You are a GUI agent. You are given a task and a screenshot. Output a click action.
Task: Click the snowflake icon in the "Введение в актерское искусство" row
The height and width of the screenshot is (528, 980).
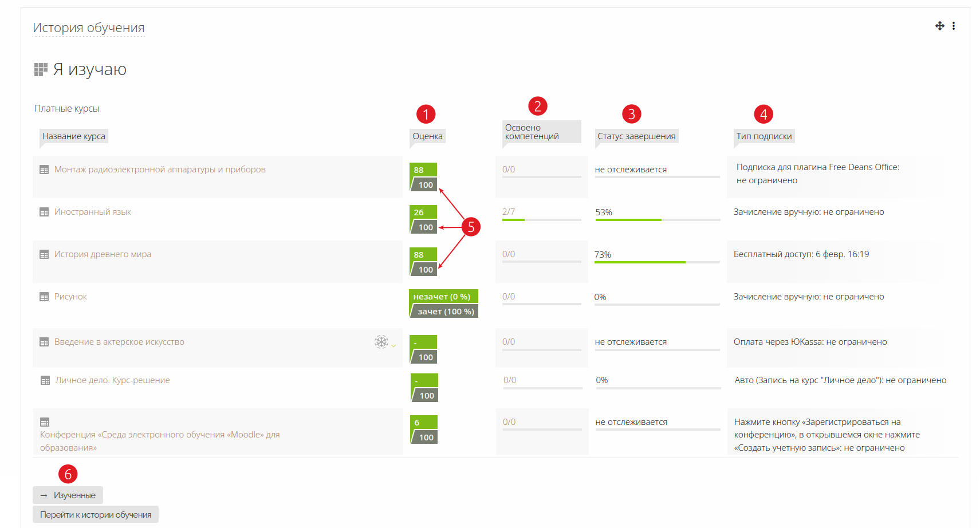coord(381,342)
